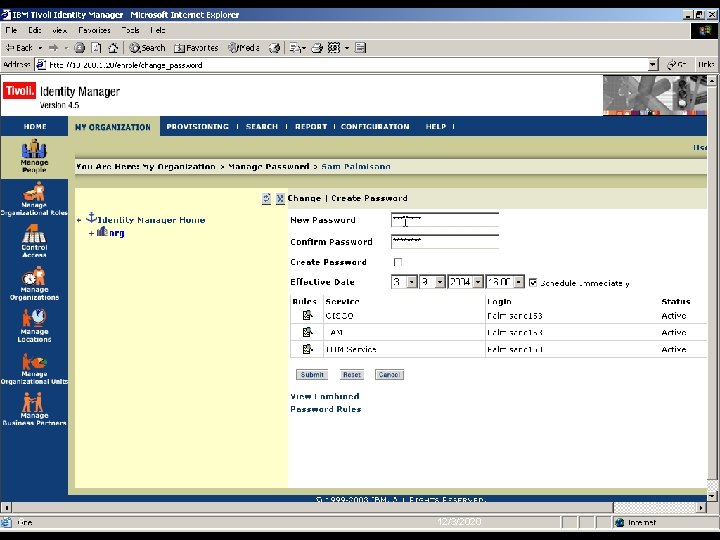Screen dimensions: 720x540
Task: Open browser Search toolbar button
Action: click(147, 48)
